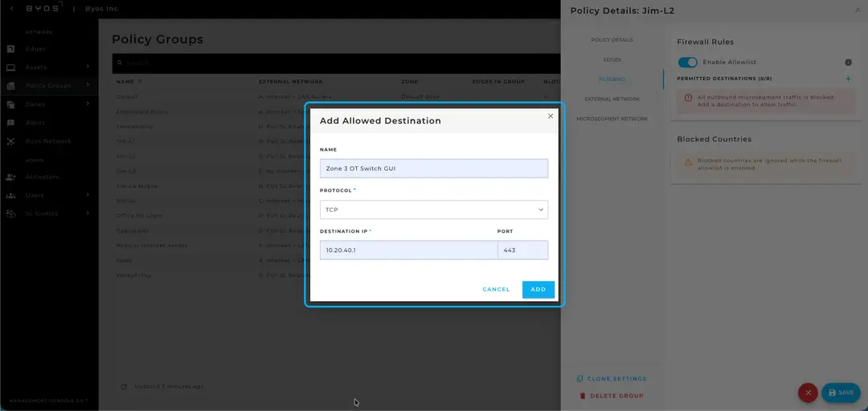Switch to the Microsegment Network tab

(x=612, y=119)
